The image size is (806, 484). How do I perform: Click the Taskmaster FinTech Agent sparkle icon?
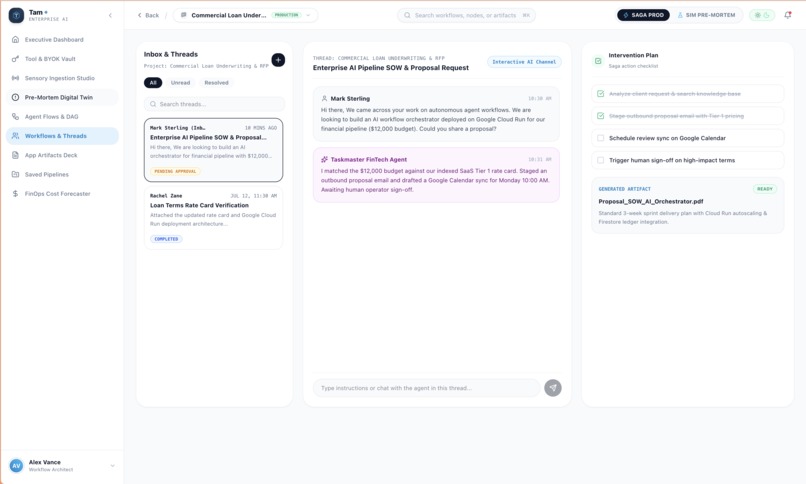coord(324,159)
